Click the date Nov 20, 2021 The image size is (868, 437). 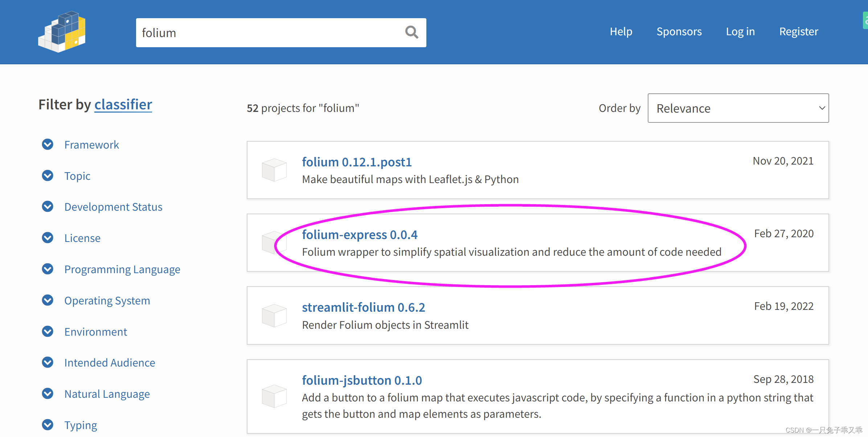783,161
